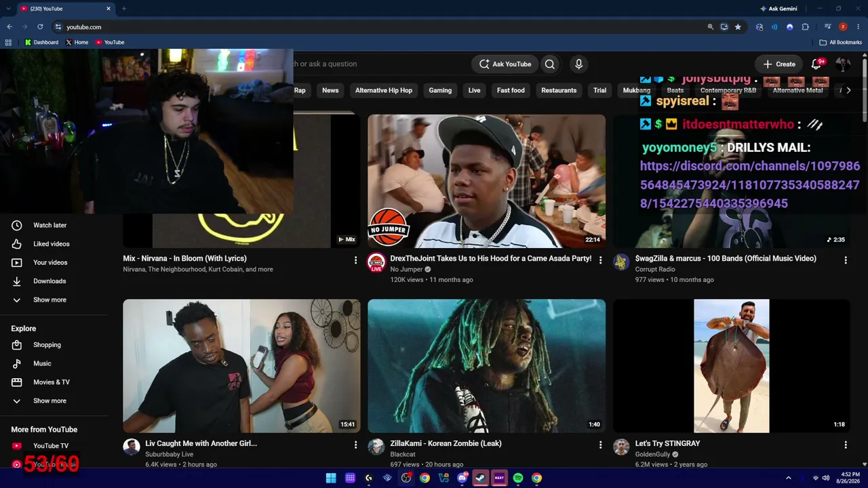Go back with the browser back arrow

9,27
